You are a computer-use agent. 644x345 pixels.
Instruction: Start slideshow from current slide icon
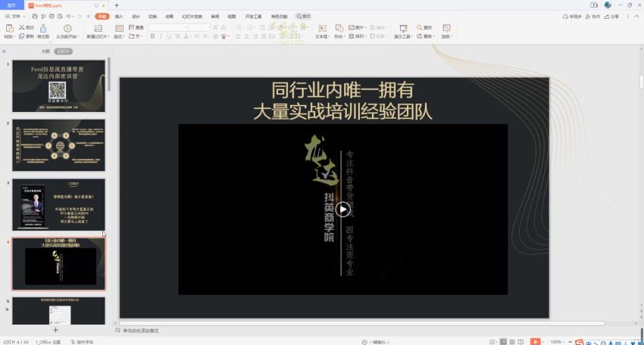(67, 28)
